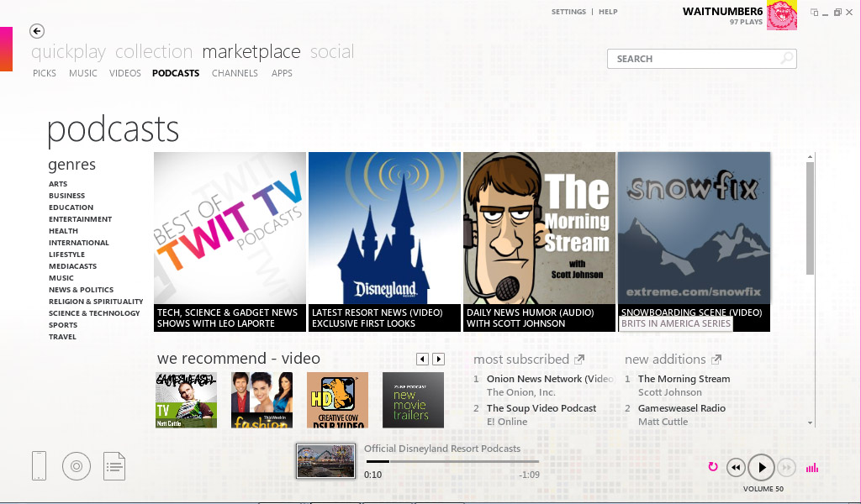
Task: Show next recommended videos arrow
Action: pos(438,360)
